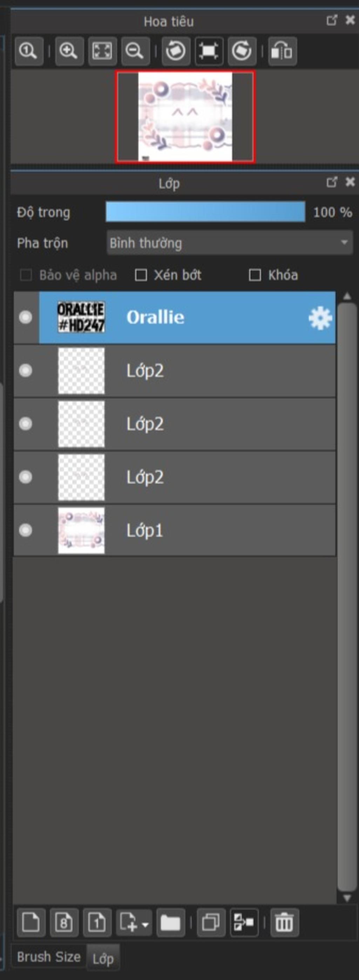Reset zoom to 100% icon
This screenshot has width=359, height=980.
tap(29, 51)
